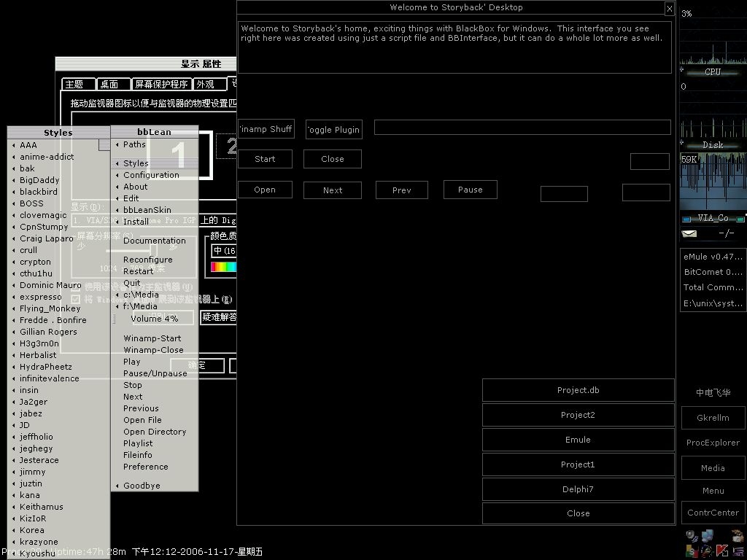Open the Project.db button
Screen dimensions: 747x560
(x=578, y=390)
